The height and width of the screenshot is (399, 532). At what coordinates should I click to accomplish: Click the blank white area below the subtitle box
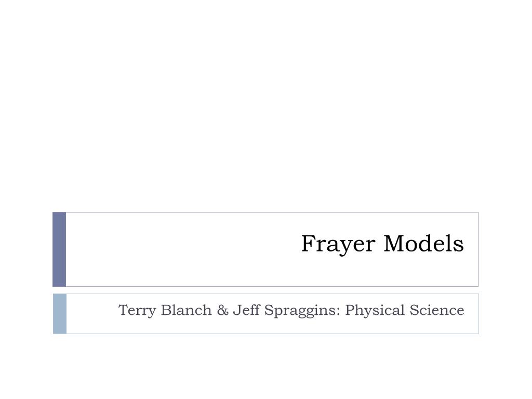click(x=266, y=366)
